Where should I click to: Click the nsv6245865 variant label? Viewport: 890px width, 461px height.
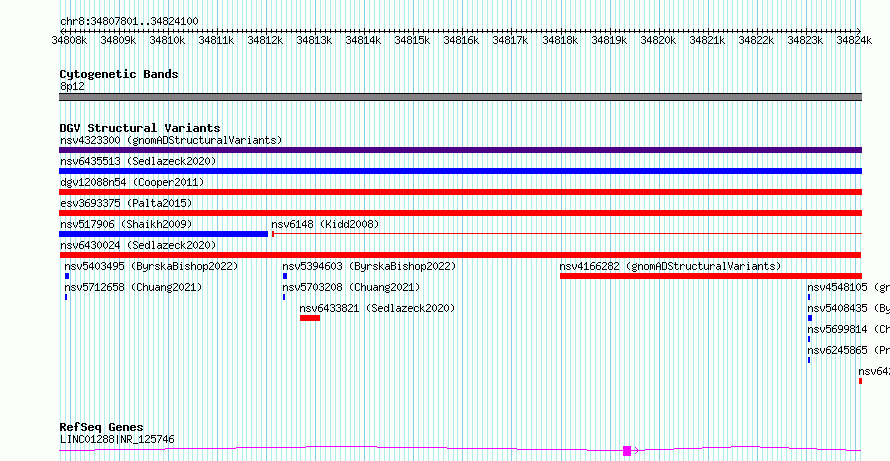[849, 350]
